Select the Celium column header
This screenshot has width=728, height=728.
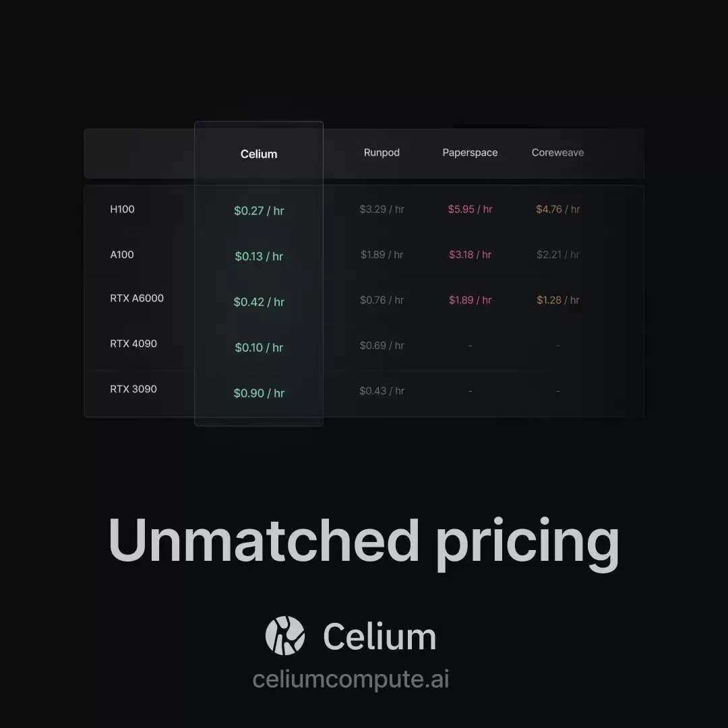coord(259,154)
